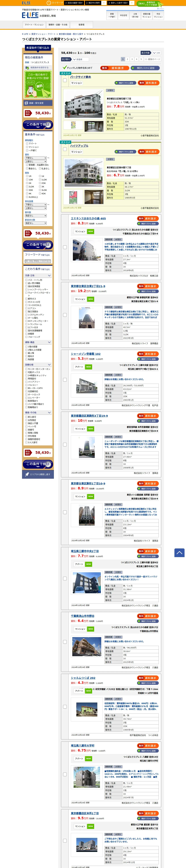
Task: Click 検索条件を保存する icon button
Action: click(x=38, y=67)
